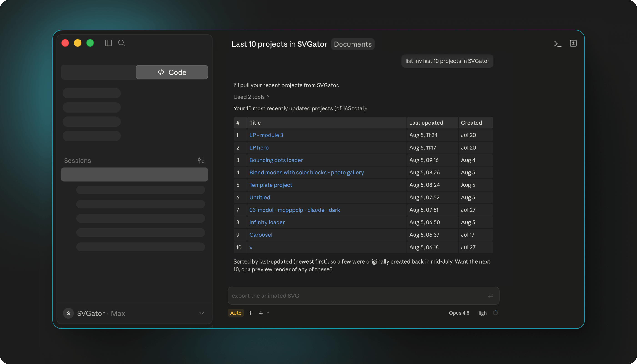
Task: Open the LP hero project link
Action: [x=259, y=148]
